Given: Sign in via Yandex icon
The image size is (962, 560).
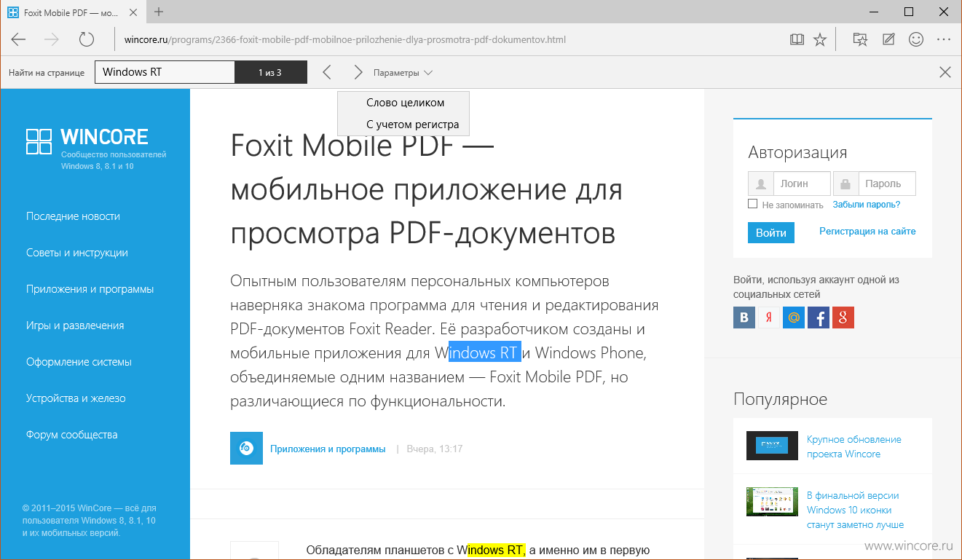Looking at the screenshot, I should click(x=769, y=318).
